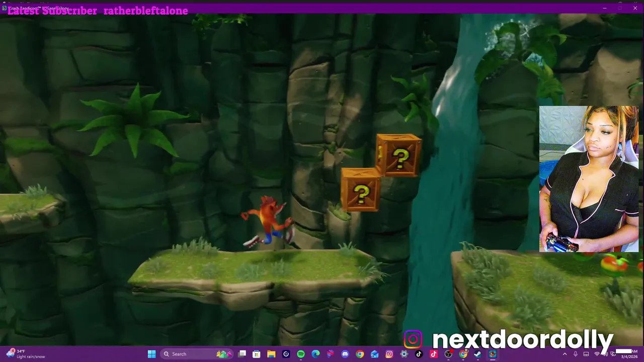Open File Explorer folder icon

coord(271,354)
